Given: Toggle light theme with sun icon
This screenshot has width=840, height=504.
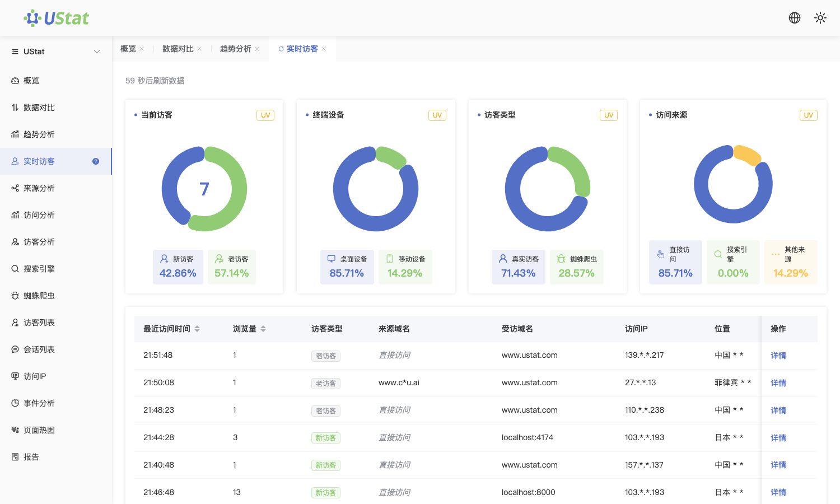Looking at the screenshot, I should [x=820, y=18].
